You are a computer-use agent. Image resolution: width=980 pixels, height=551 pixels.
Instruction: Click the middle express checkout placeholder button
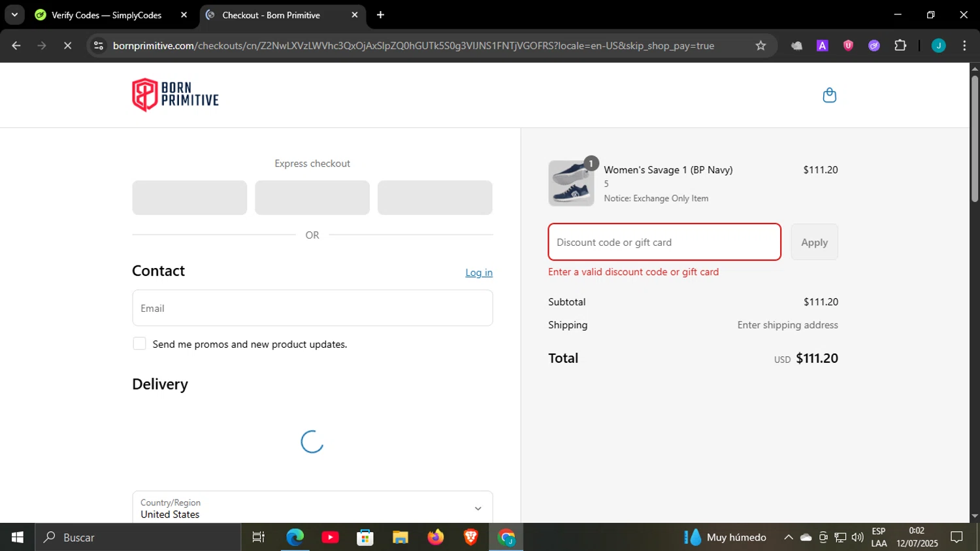pos(312,197)
